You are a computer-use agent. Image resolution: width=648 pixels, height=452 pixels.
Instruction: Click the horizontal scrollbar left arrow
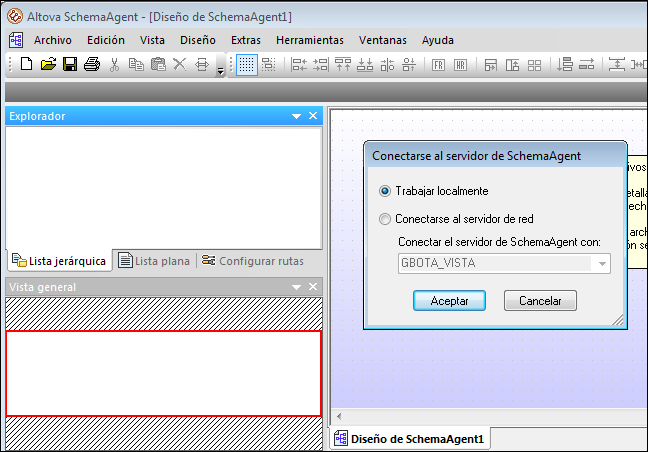pyautogui.click(x=339, y=416)
